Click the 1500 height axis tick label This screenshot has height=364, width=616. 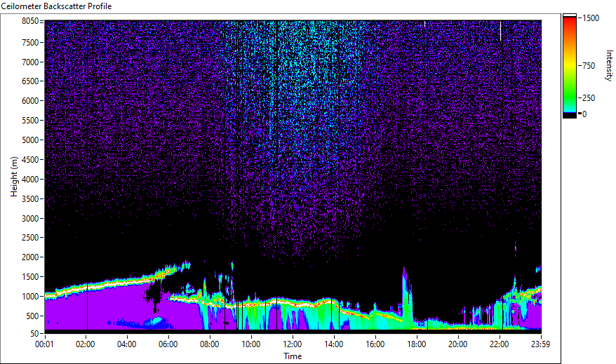point(30,277)
